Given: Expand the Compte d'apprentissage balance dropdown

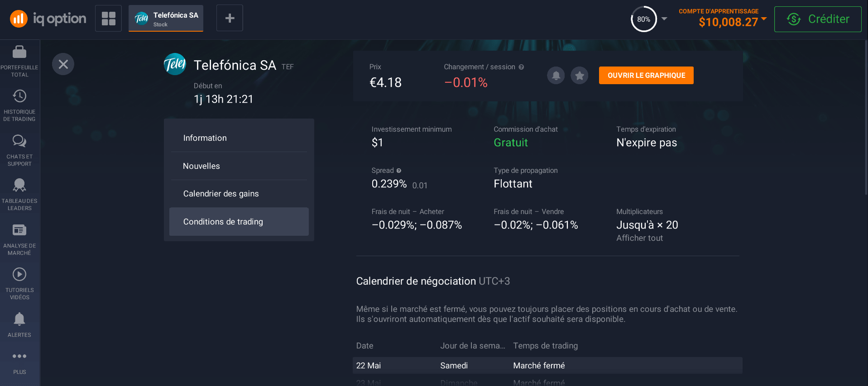Looking at the screenshot, I should (x=764, y=19).
